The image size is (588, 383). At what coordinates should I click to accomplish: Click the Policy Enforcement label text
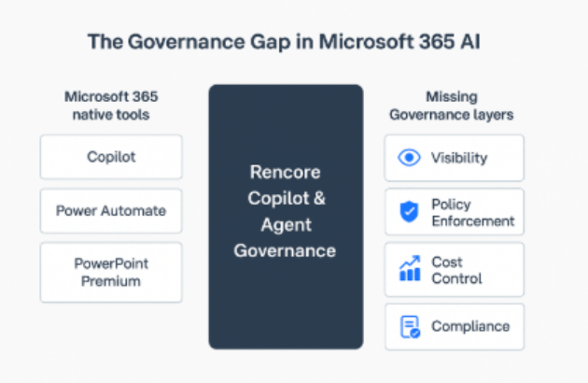point(473,213)
